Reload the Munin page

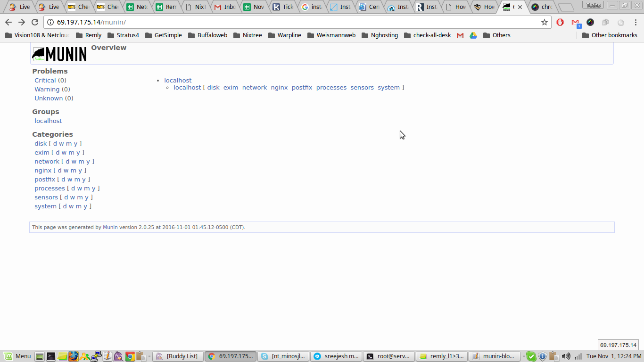click(x=35, y=22)
